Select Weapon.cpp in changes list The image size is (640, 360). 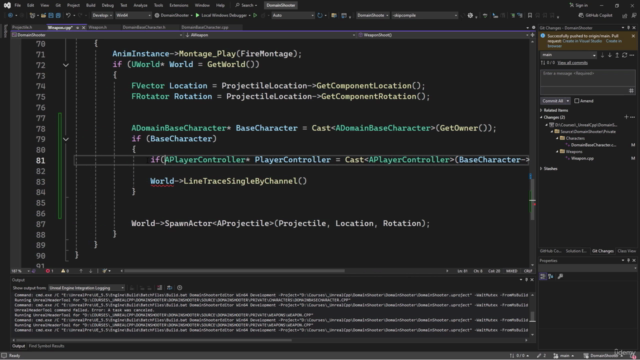(582, 158)
